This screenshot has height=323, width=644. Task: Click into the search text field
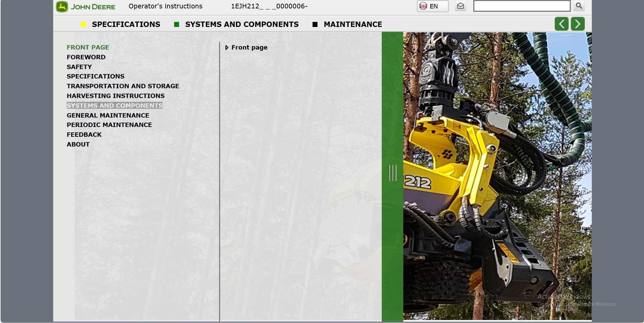click(x=522, y=6)
